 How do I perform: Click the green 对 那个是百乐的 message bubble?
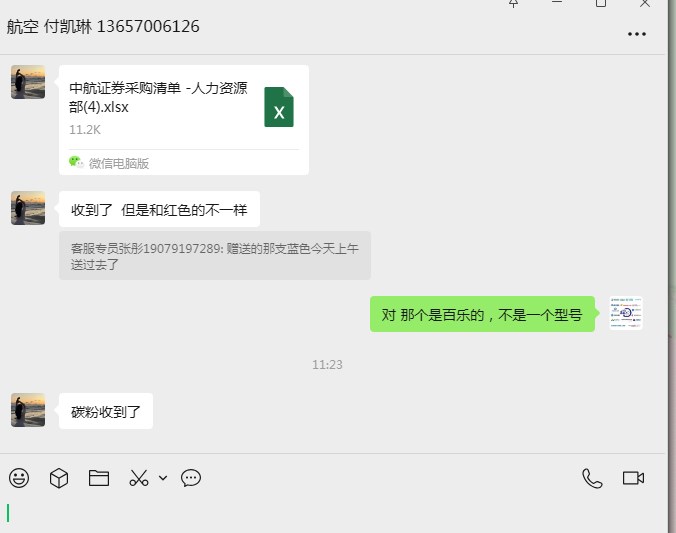pyautogui.click(x=482, y=314)
